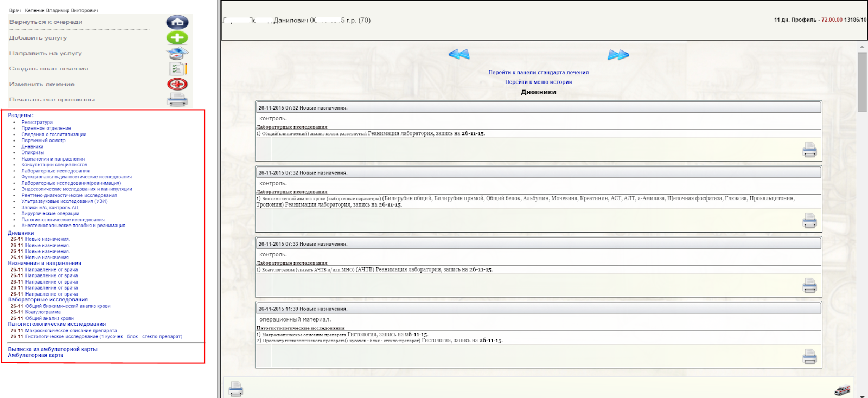Click the ambulance icon at bottom right
The height and width of the screenshot is (398, 868).
[842, 390]
